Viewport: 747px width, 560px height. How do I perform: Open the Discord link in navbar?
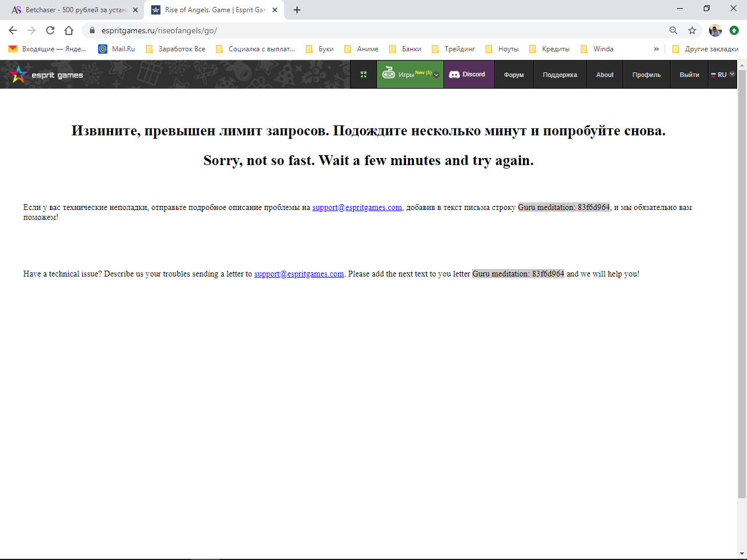point(469,75)
